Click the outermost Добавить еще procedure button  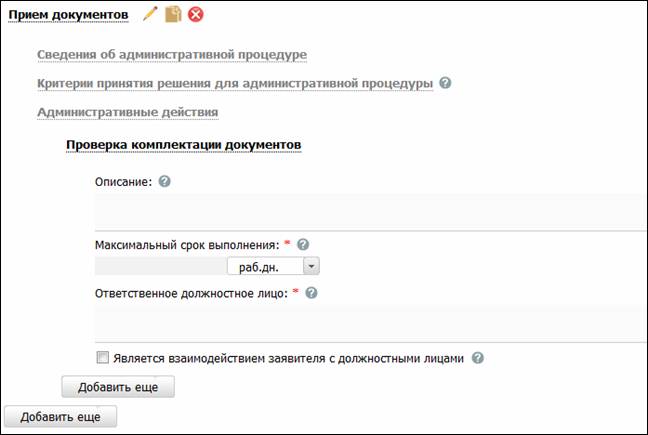60,417
